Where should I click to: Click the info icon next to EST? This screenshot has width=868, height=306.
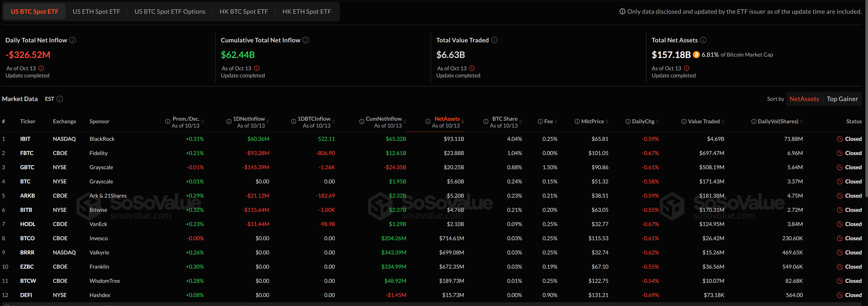(x=60, y=99)
